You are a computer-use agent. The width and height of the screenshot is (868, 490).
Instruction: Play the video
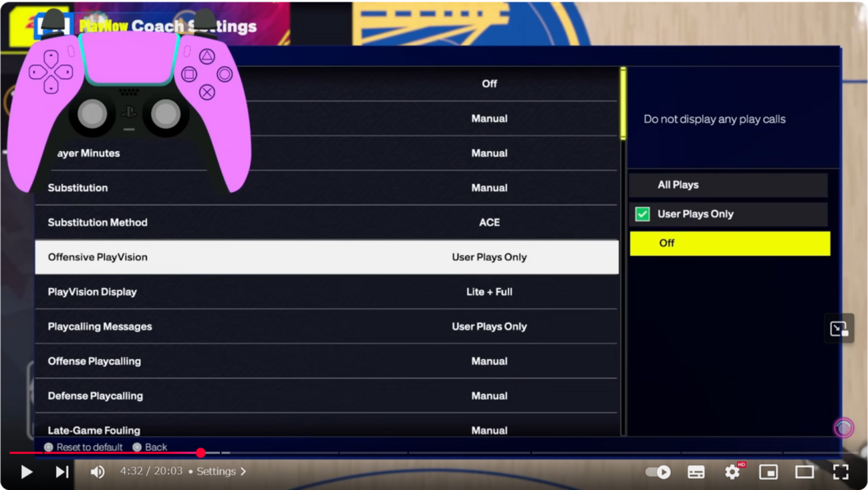click(x=27, y=472)
